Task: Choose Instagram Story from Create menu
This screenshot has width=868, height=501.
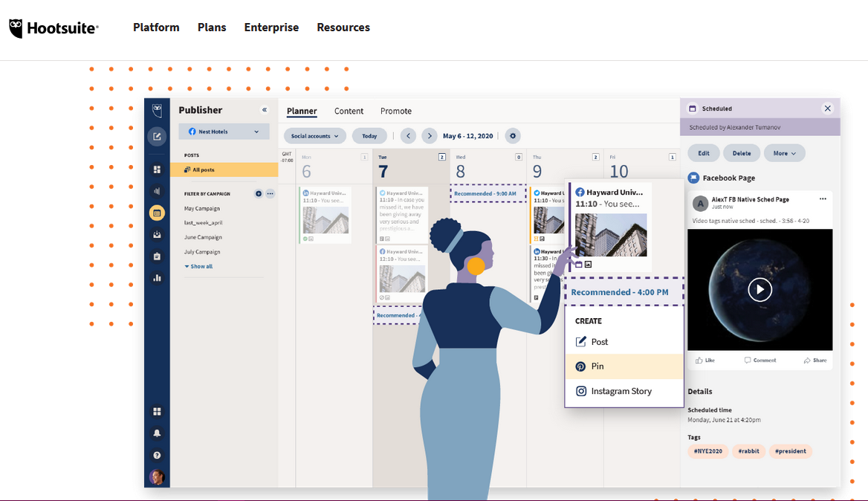Action: point(624,391)
